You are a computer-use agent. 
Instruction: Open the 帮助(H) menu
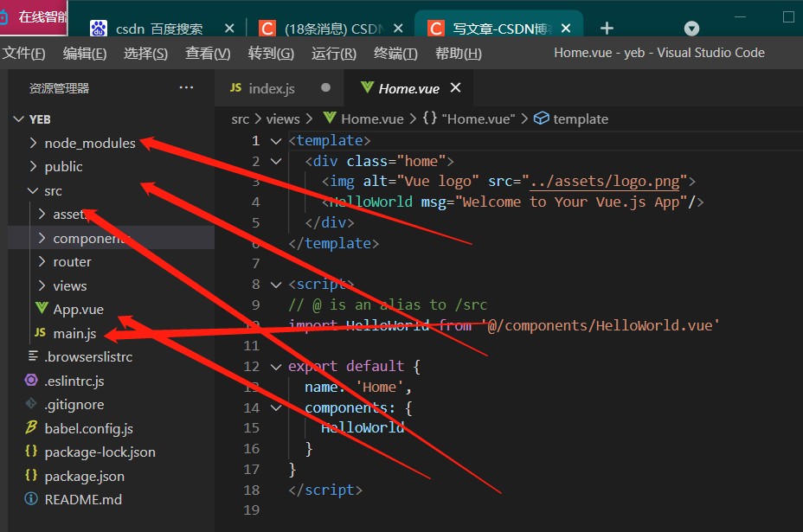pos(459,54)
